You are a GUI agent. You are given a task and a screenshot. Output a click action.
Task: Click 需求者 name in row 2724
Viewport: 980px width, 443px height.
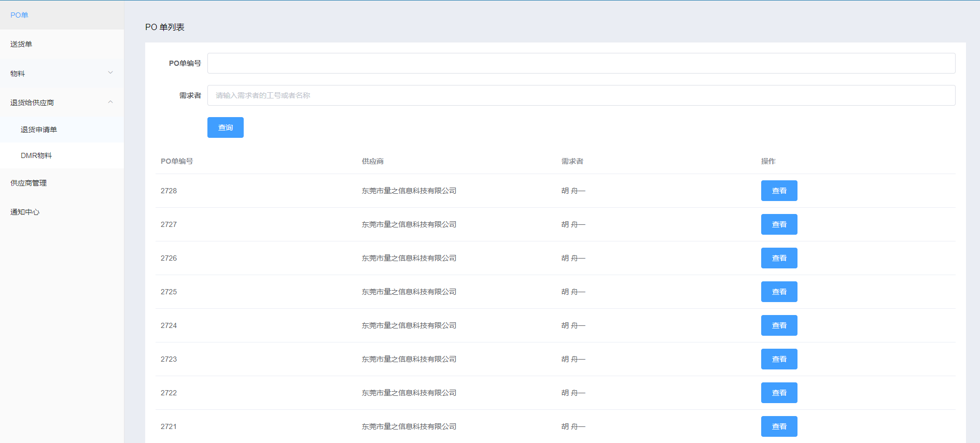573,325
